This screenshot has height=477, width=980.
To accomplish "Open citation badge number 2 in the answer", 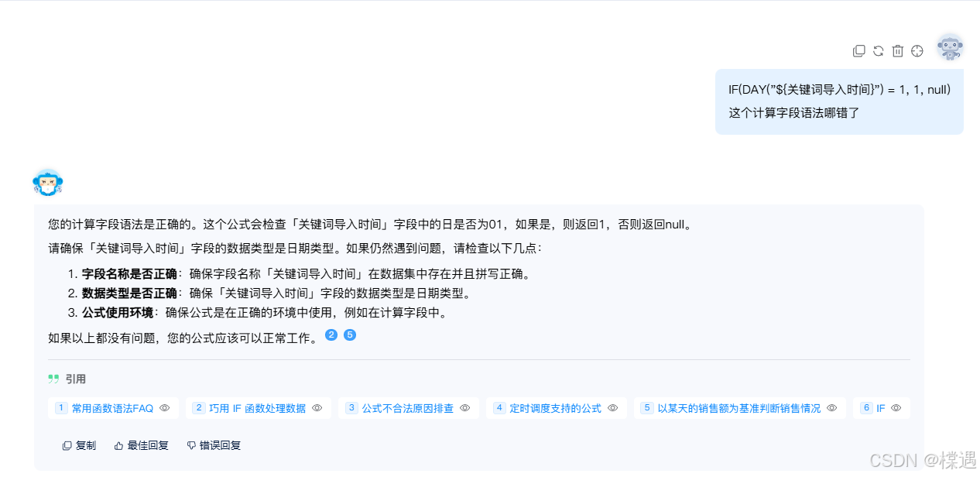I will coord(331,335).
